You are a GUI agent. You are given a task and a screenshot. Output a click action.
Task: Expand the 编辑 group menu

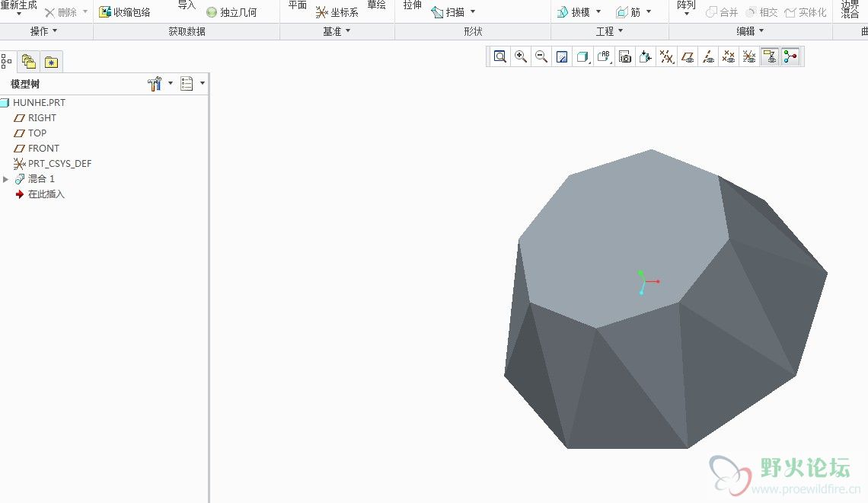click(x=750, y=31)
